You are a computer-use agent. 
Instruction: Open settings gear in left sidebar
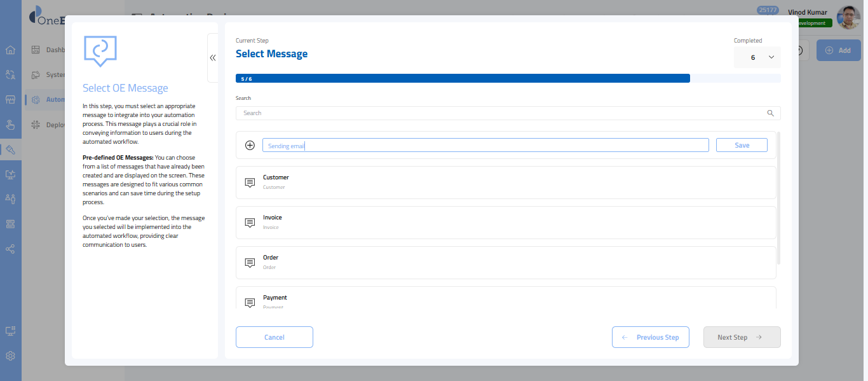10,356
